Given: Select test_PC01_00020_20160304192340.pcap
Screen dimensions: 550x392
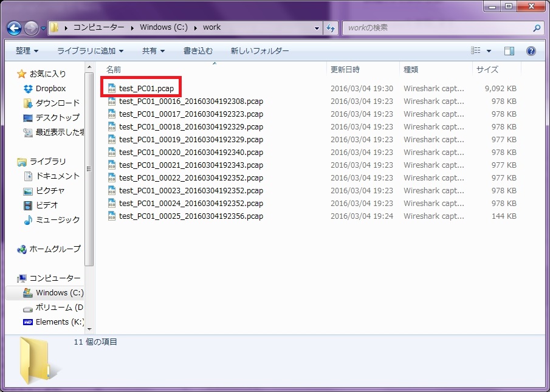Looking at the screenshot, I should (191, 153).
